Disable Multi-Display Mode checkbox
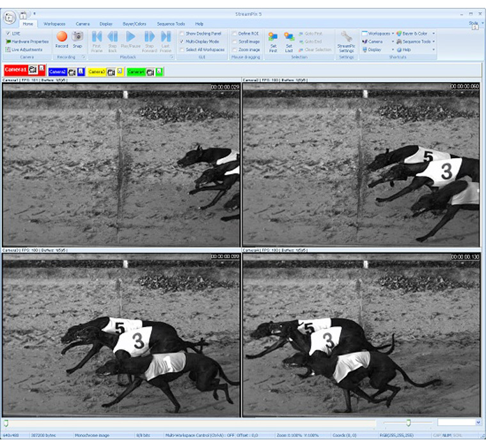 [182, 42]
